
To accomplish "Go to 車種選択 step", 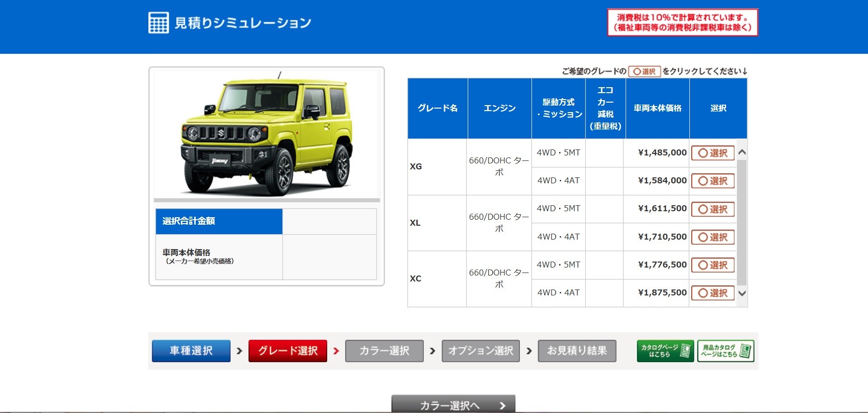I will tap(191, 351).
